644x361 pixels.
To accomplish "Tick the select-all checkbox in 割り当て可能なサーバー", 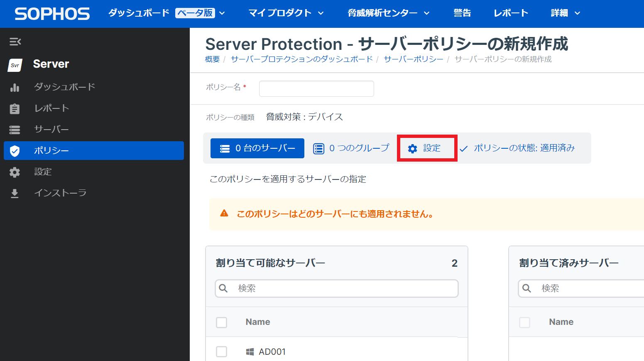I will tap(222, 322).
